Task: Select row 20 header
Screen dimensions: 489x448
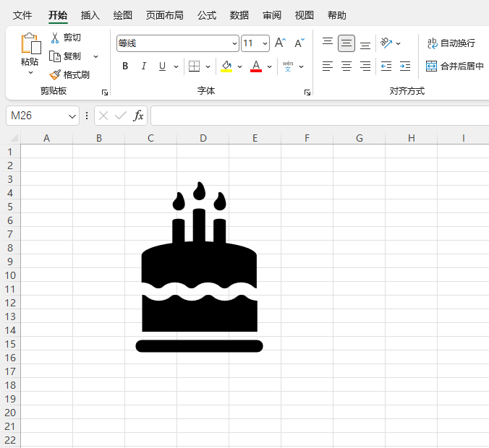Action: [10, 413]
